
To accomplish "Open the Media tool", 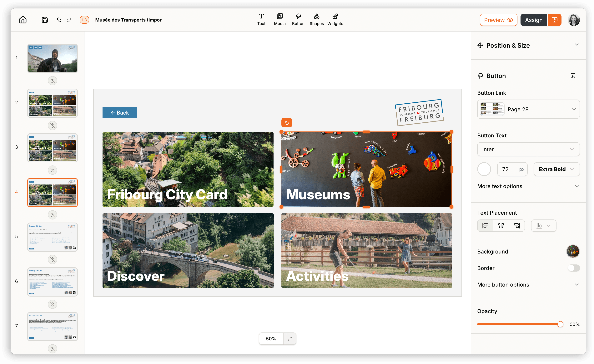I will coord(280,20).
